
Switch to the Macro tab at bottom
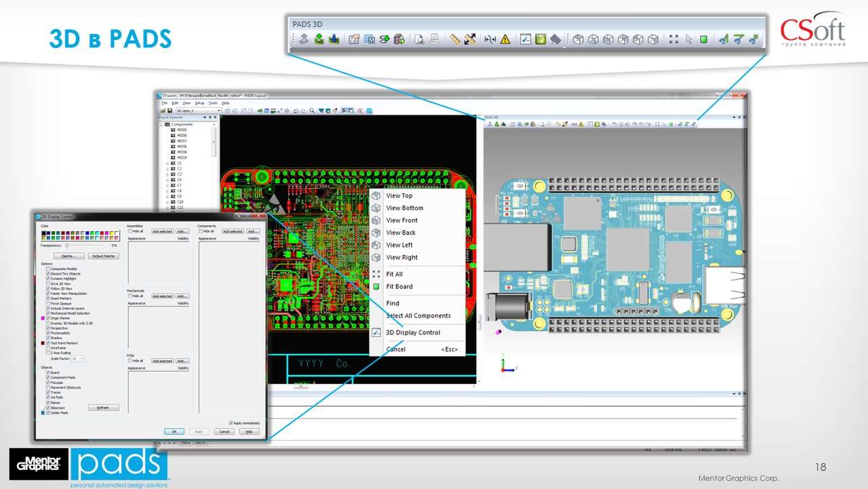[x=201, y=443]
